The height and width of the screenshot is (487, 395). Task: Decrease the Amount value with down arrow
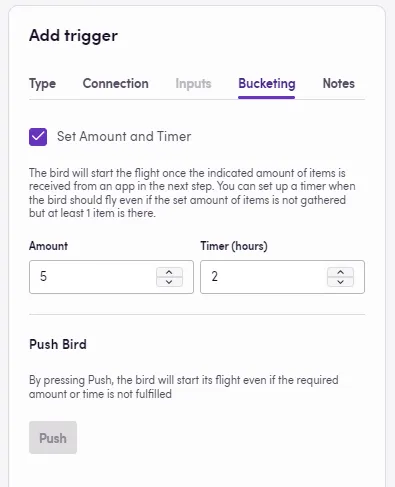(x=169, y=282)
